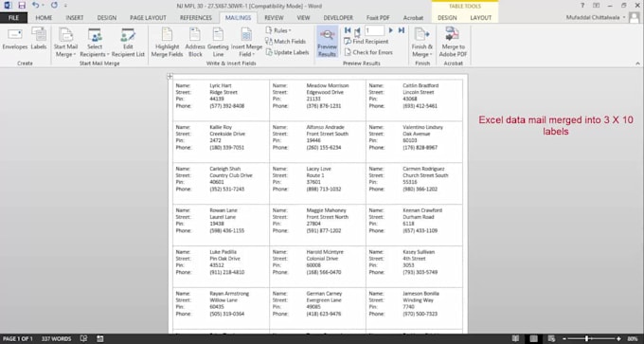Click Update Labels
The height and width of the screenshot is (344, 644).
pos(287,52)
